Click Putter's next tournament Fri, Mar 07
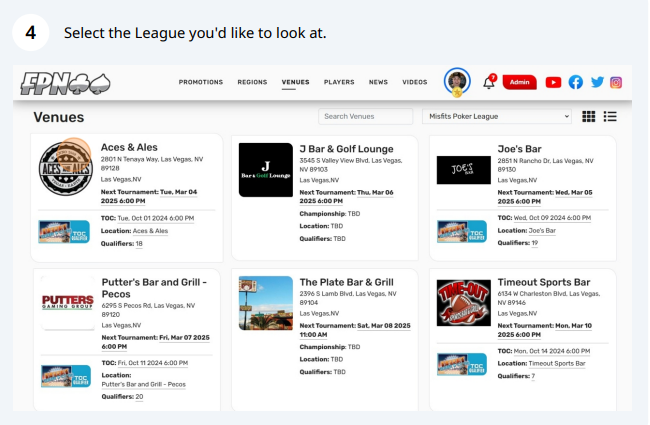 (x=155, y=342)
